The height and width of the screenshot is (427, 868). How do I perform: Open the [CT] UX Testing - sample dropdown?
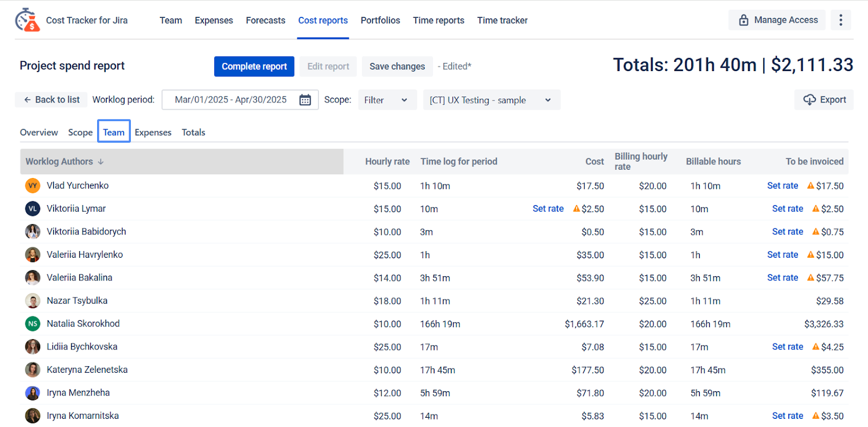492,100
